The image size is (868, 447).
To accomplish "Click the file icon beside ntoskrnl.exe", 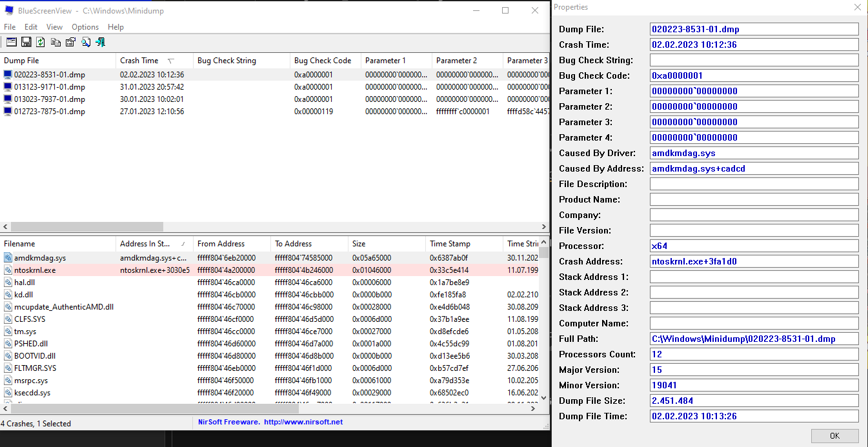I will pyautogui.click(x=8, y=270).
